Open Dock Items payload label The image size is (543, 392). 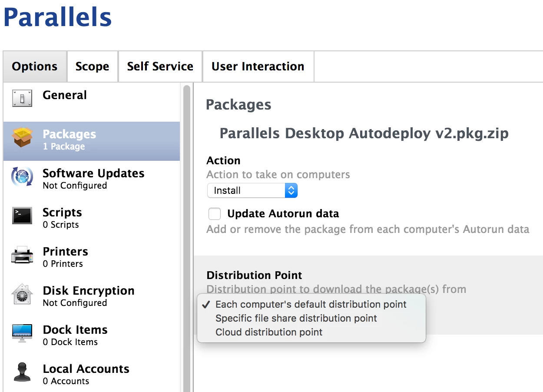(x=75, y=330)
